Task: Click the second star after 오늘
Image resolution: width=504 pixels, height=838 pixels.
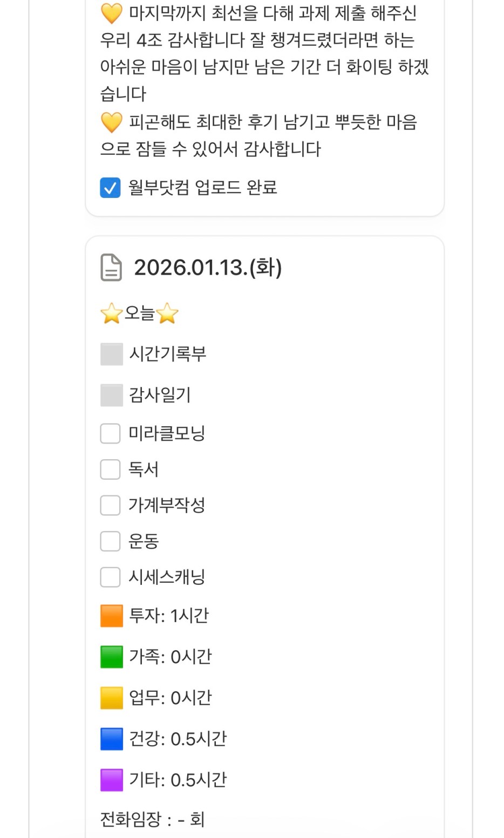Action: coord(167,314)
